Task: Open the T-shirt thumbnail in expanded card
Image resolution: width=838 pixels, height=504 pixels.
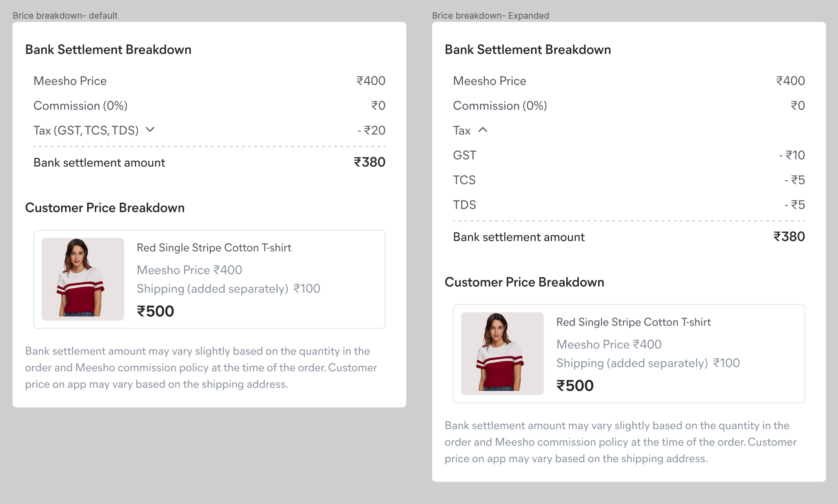Action: point(502,354)
